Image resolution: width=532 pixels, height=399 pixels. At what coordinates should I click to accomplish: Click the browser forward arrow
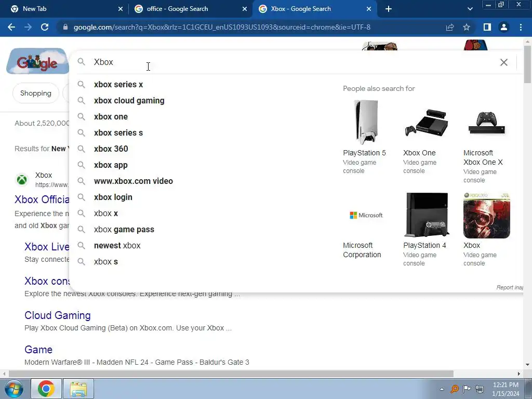[28, 27]
